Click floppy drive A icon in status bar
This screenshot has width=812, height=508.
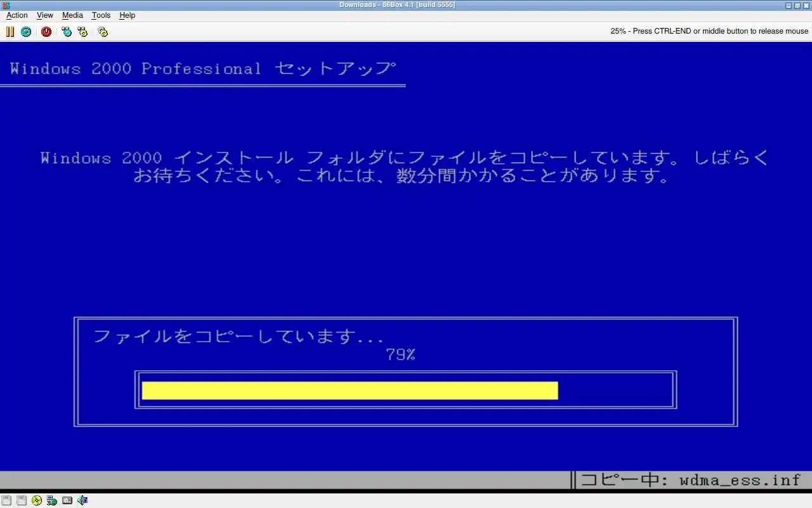(6, 500)
